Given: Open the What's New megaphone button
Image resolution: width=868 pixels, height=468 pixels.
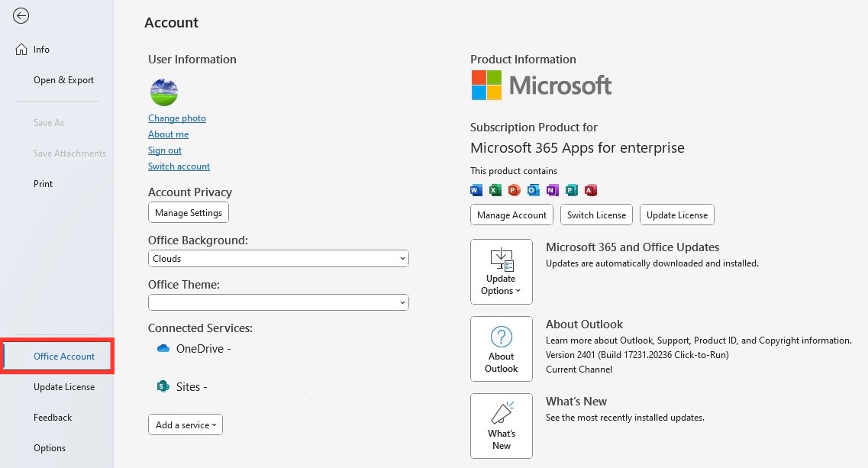Looking at the screenshot, I should click(x=502, y=426).
